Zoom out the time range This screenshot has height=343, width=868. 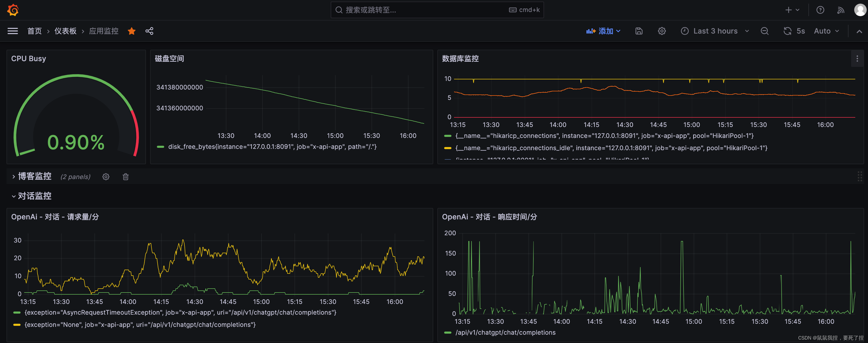pos(764,31)
